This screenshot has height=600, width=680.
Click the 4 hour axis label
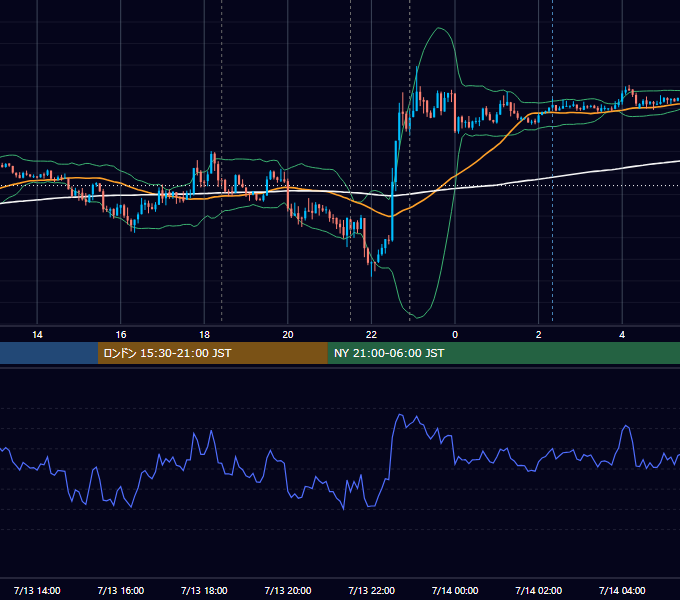pos(622,335)
